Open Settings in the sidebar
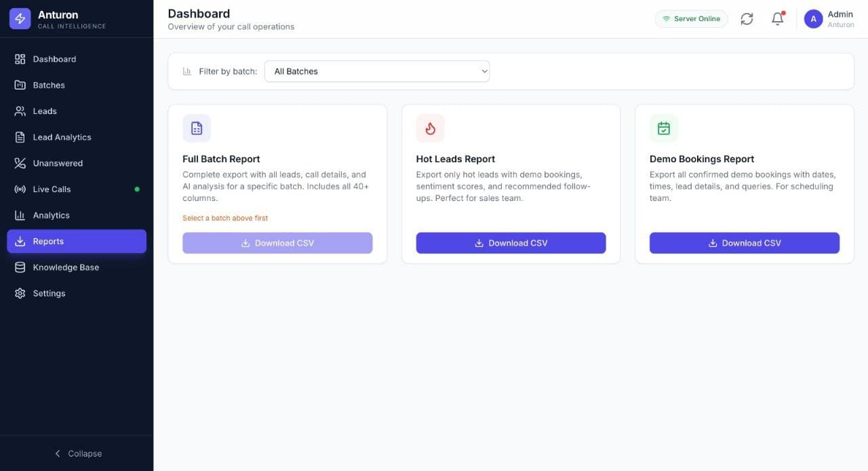This screenshot has width=868, height=471. 49,293
